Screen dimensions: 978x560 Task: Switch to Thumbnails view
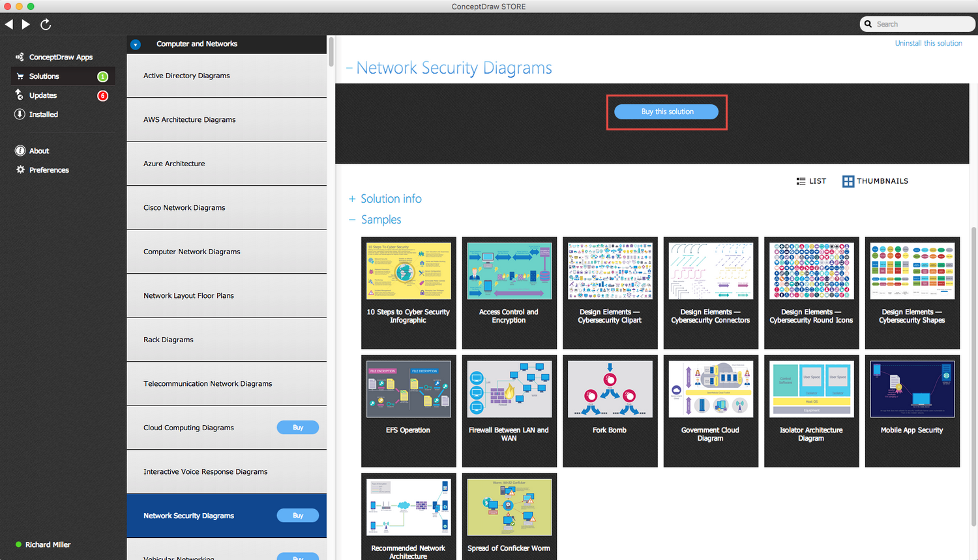click(x=875, y=181)
